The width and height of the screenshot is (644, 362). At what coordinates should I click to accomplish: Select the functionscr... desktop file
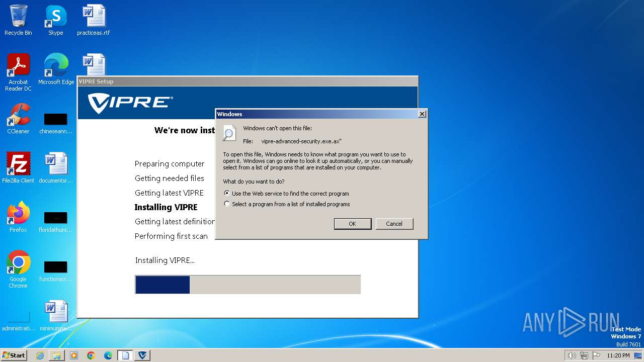point(56,270)
